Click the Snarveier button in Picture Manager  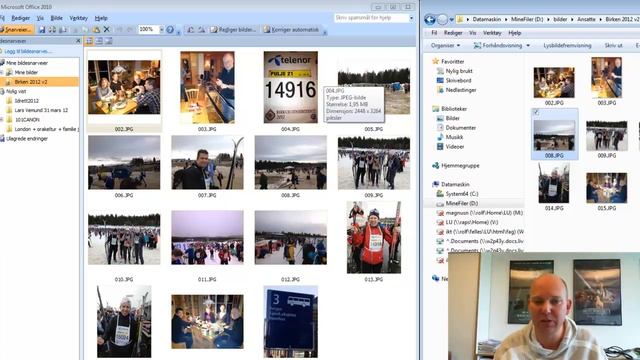coord(17,30)
